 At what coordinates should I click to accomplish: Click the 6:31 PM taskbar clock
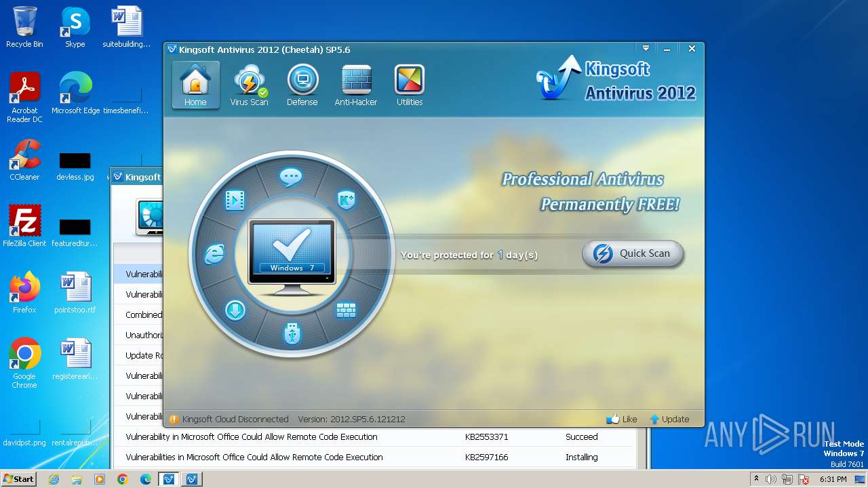coord(833,479)
